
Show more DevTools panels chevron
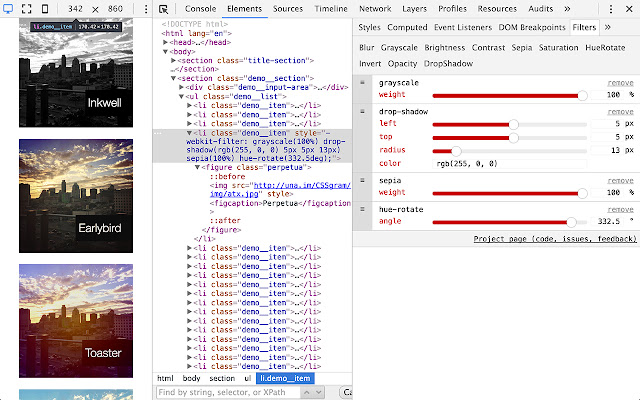point(567,9)
